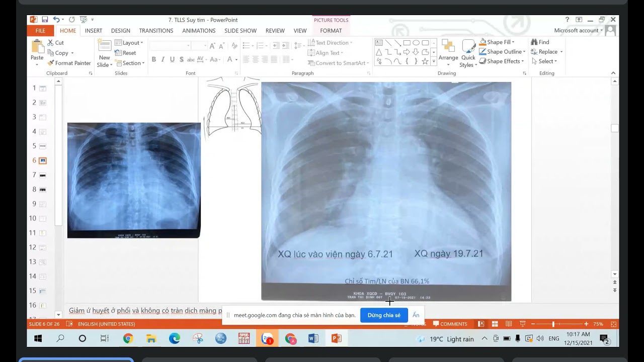
Task: Switch to the ANIMATIONS tab
Action: coord(199,31)
